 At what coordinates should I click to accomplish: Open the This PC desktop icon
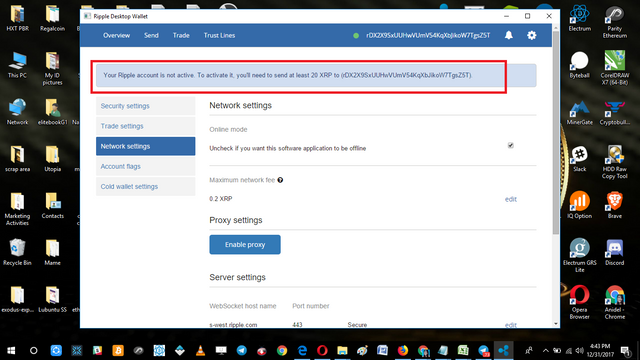tap(17, 65)
